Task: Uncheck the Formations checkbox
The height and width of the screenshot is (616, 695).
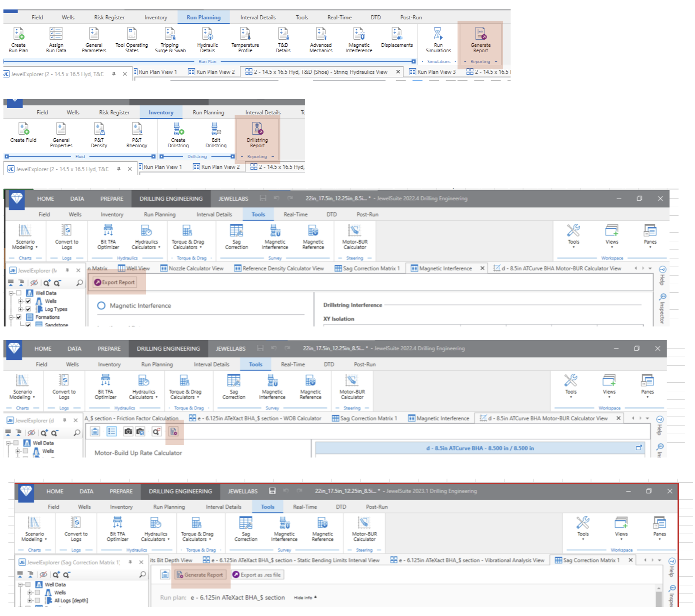Action: point(18,317)
